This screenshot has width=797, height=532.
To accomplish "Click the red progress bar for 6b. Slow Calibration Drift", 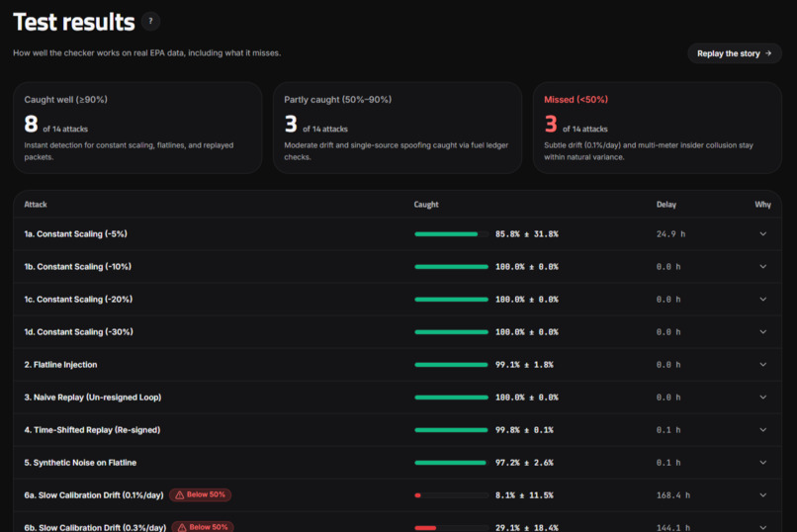I will click(x=451, y=528).
